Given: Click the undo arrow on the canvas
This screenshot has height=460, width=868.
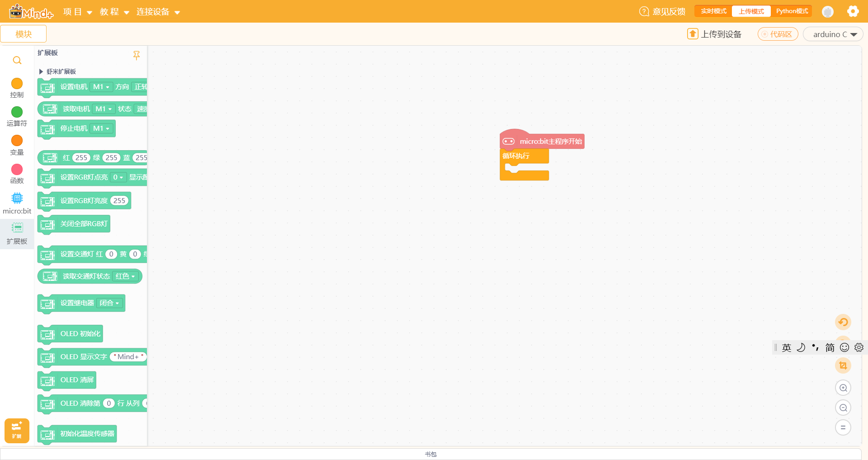Looking at the screenshot, I should click(x=843, y=322).
